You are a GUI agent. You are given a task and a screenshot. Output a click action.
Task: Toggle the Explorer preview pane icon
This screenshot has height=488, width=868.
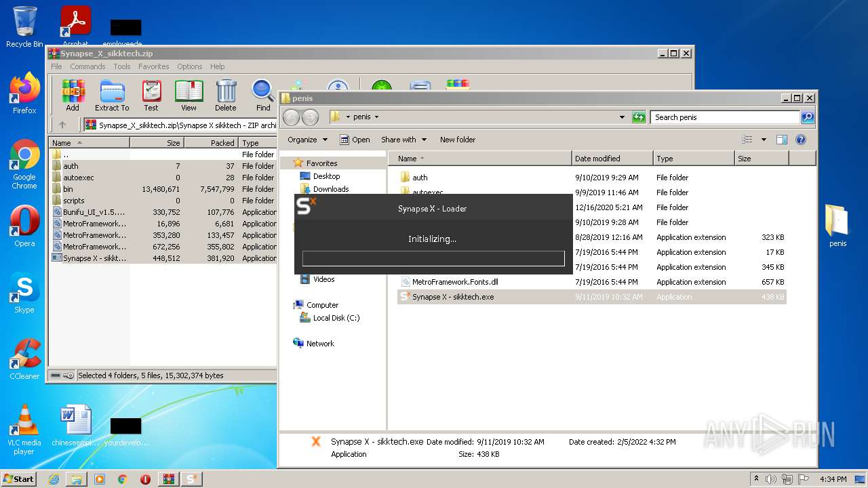(x=781, y=140)
